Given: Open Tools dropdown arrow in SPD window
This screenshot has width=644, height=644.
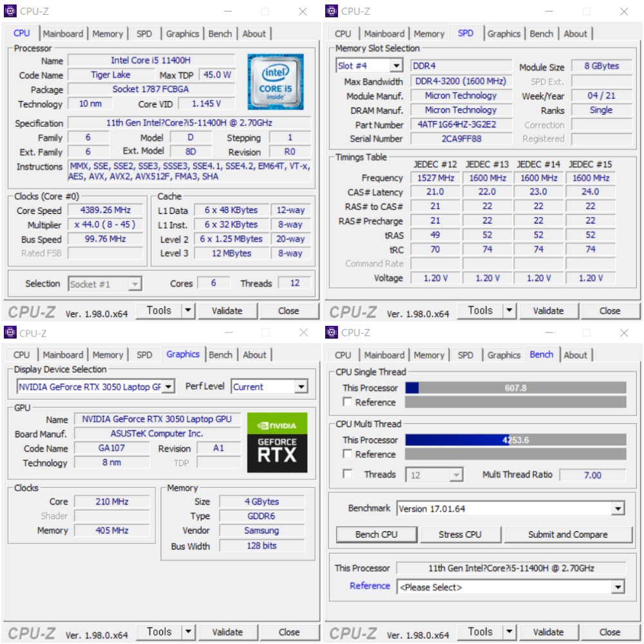Looking at the screenshot, I should [x=509, y=310].
